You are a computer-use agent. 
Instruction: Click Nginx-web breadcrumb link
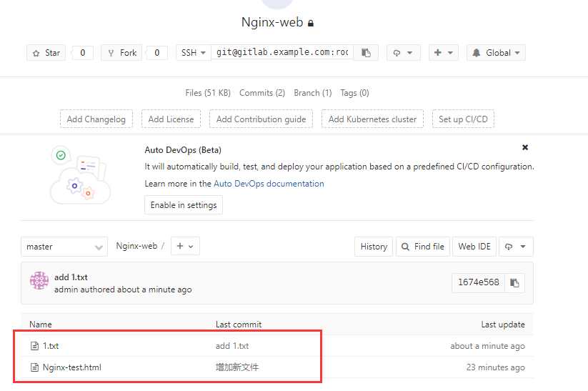point(136,246)
